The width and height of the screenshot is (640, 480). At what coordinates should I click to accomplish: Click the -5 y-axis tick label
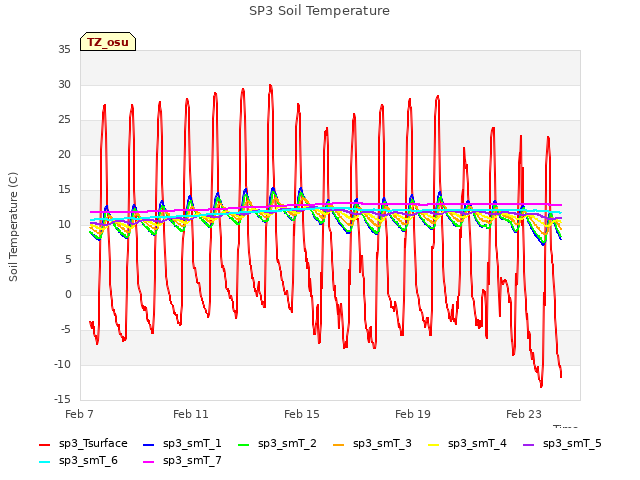(66, 329)
